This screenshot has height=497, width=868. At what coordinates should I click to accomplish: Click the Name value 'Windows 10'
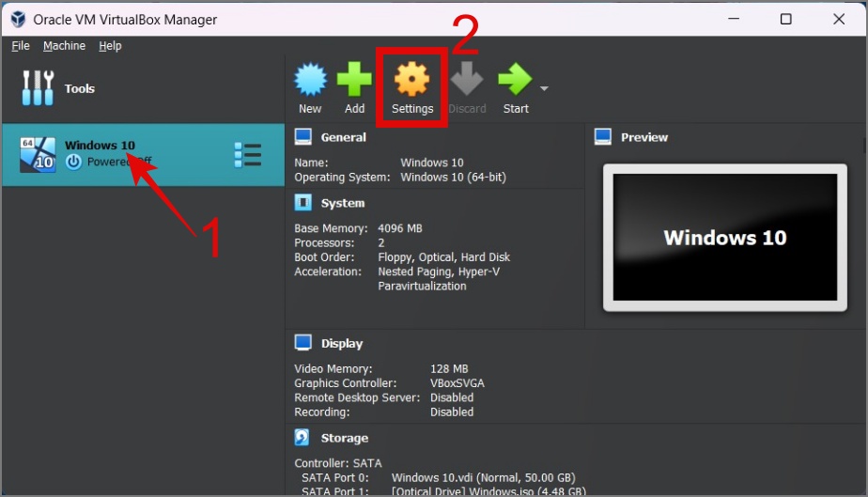(x=432, y=163)
